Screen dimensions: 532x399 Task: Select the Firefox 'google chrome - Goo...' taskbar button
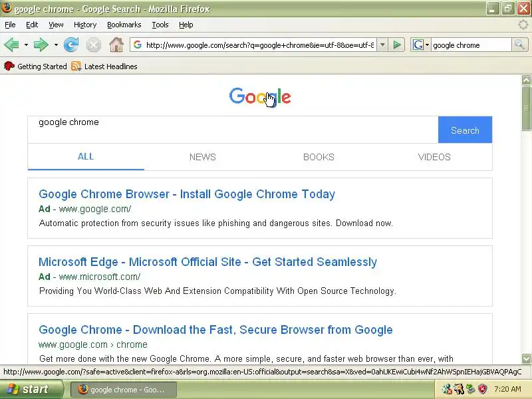pyautogui.click(x=124, y=390)
